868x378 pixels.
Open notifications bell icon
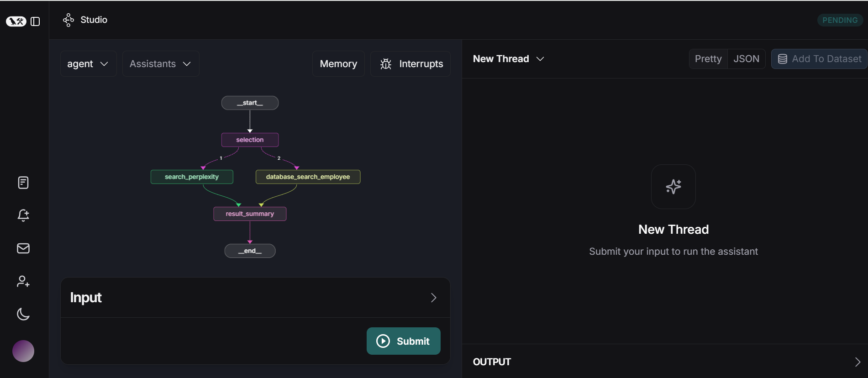click(23, 215)
